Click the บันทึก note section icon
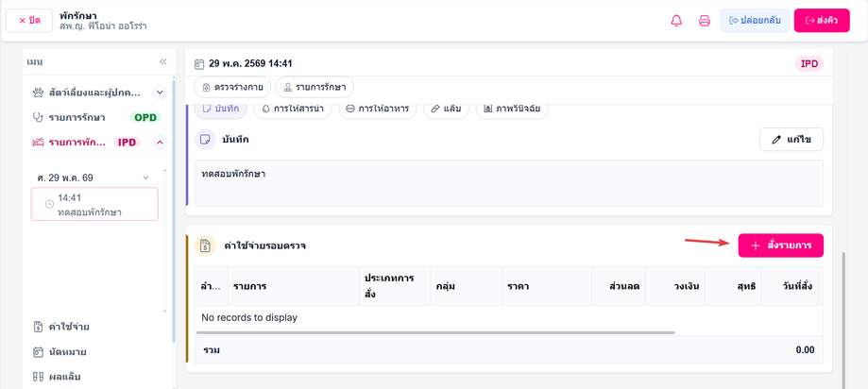 coord(205,140)
